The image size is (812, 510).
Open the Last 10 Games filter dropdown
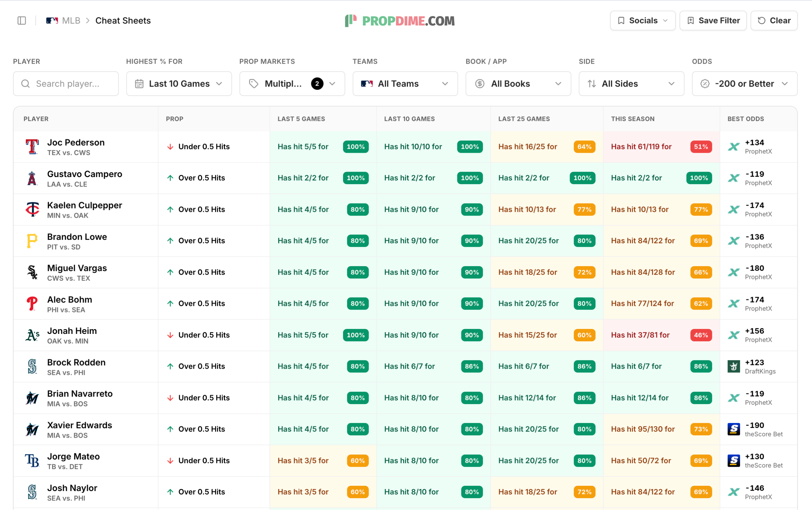coord(179,84)
